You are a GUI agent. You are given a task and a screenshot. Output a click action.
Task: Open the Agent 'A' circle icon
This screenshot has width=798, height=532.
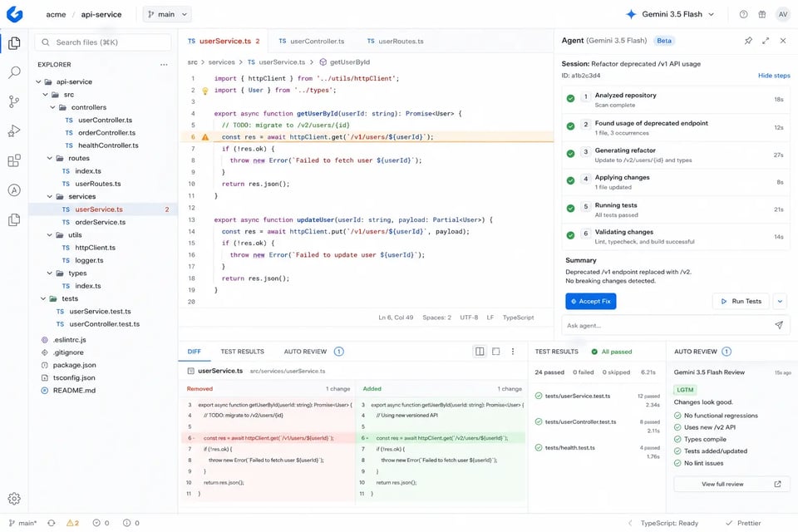pos(14,190)
